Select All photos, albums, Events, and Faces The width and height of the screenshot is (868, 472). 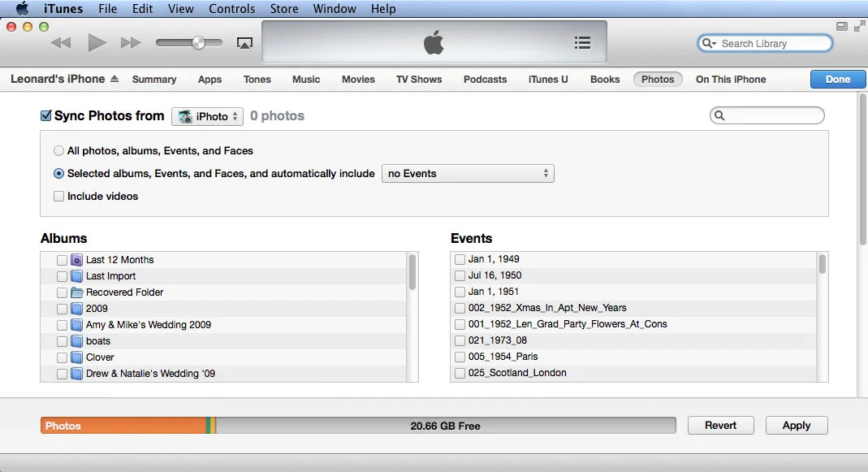click(58, 150)
